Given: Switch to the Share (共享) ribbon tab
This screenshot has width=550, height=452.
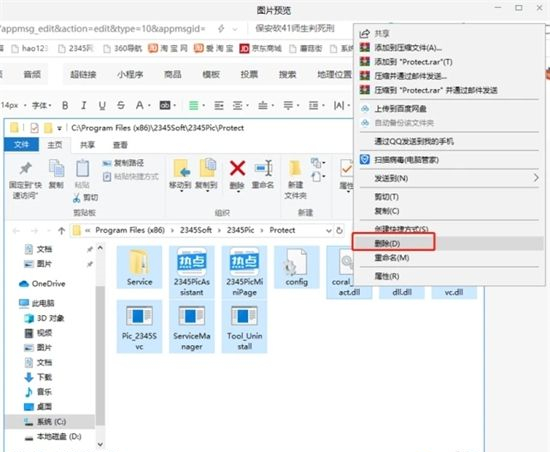Looking at the screenshot, I should click(x=87, y=145).
